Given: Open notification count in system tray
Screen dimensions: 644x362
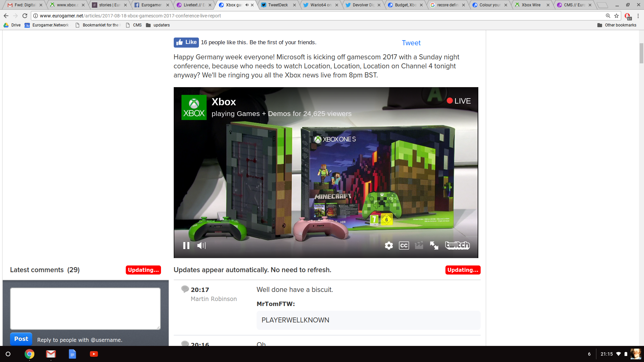Looking at the screenshot, I should (589, 354).
